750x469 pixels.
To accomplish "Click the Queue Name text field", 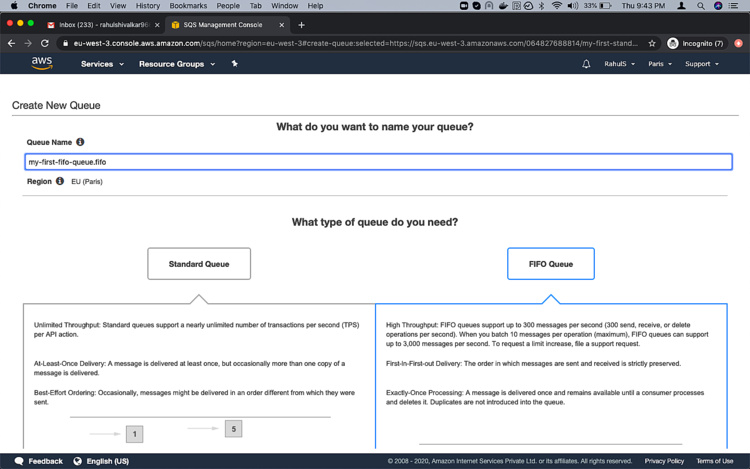I will 378,162.
